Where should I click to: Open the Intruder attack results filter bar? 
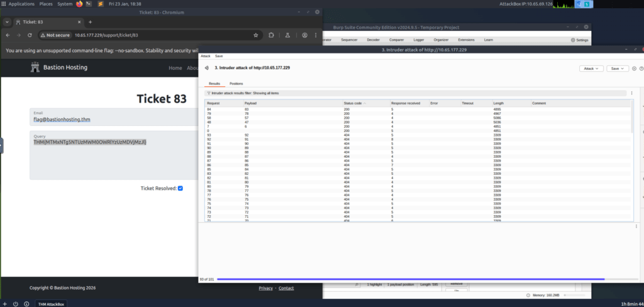pyautogui.click(x=416, y=93)
